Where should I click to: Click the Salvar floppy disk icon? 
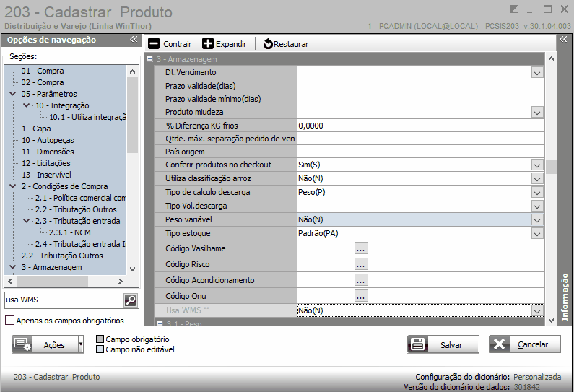coord(418,344)
